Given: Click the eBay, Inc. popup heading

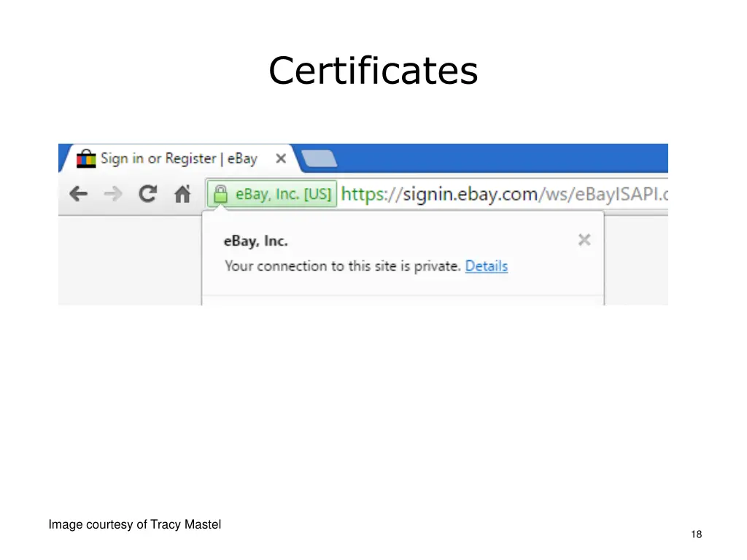Looking at the screenshot, I should pos(256,241).
